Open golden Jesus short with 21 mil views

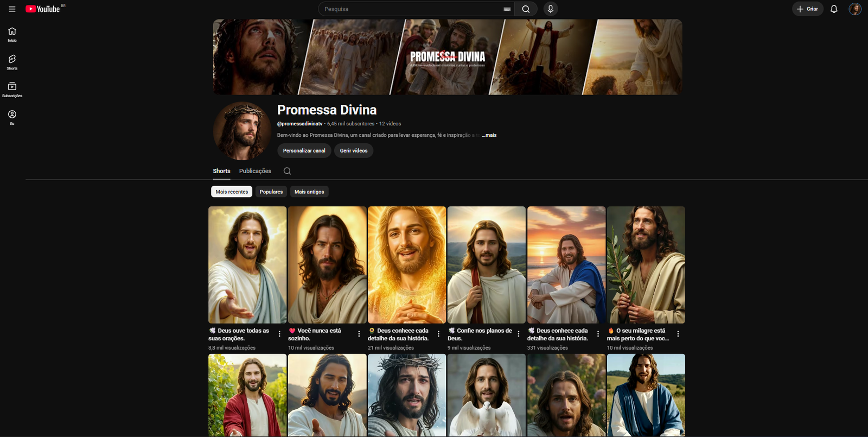point(407,265)
